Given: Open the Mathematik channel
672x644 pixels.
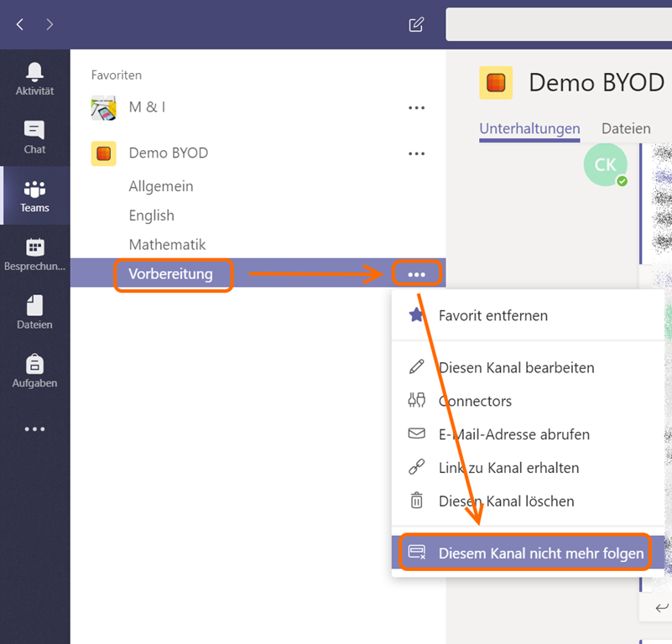Looking at the screenshot, I should click(x=167, y=245).
